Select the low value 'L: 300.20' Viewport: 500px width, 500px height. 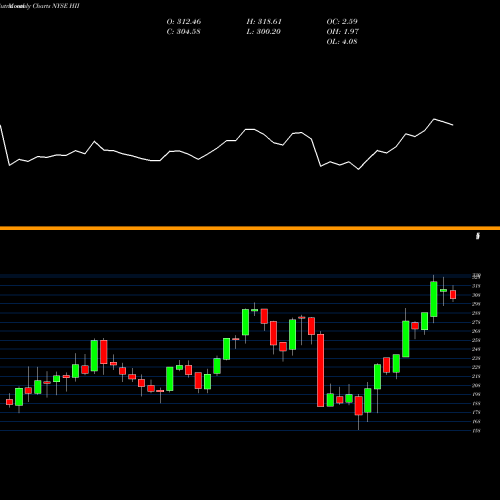pyautogui.click(x=264, y=32)
